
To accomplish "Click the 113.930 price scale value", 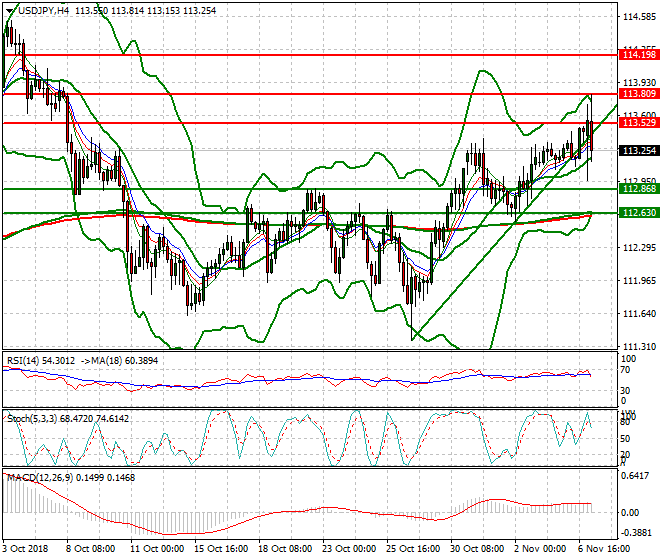I will (x=639, y=83).
